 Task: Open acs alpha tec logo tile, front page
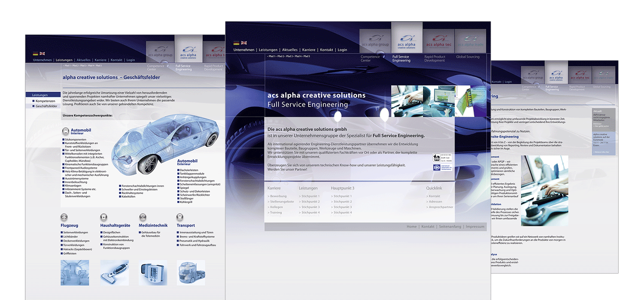(438, 41)
